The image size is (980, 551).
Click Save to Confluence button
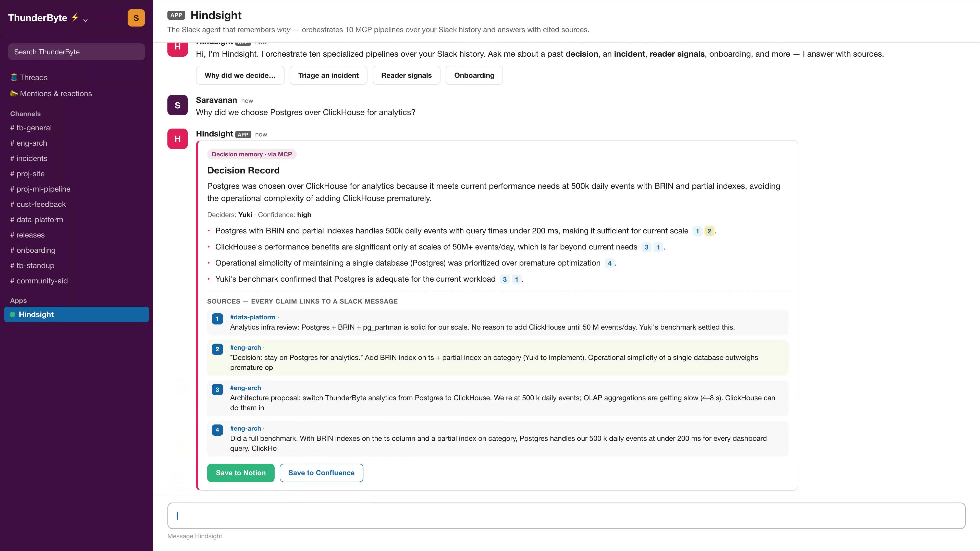[322, 473]
